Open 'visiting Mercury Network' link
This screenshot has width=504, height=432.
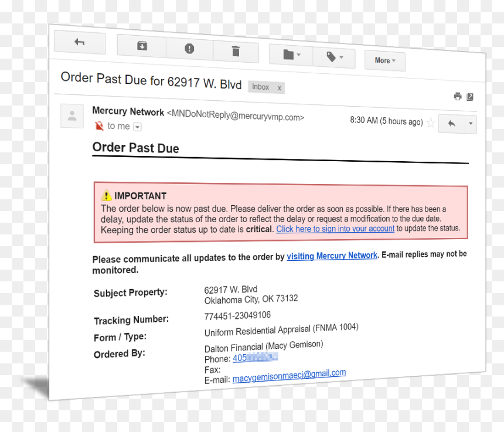pyautogui.click(x=332, y=256)
